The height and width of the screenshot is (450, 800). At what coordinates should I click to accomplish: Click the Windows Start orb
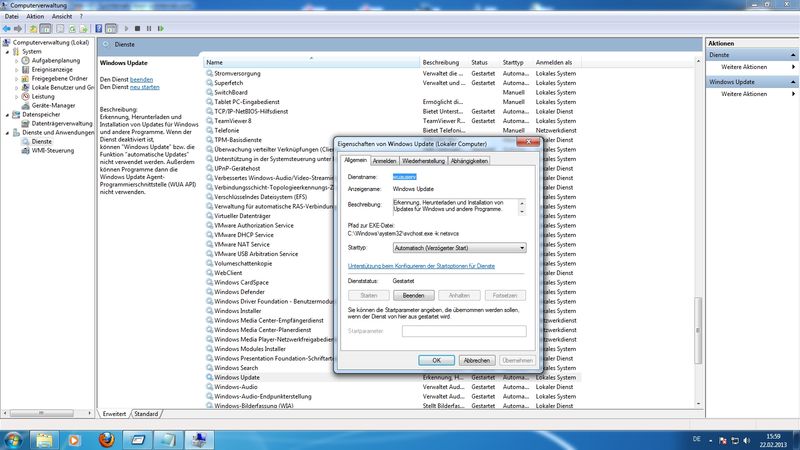[16, 437]
